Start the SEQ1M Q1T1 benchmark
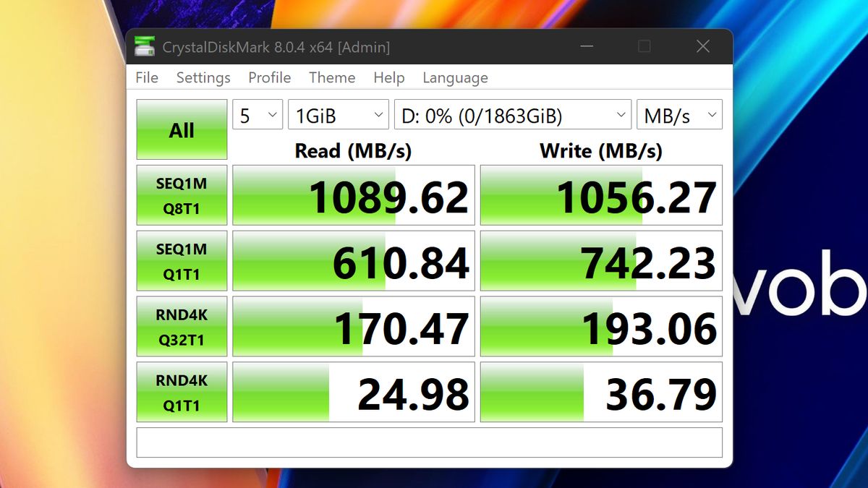Screen dimensions: 868x488 [x=181, y=260]
